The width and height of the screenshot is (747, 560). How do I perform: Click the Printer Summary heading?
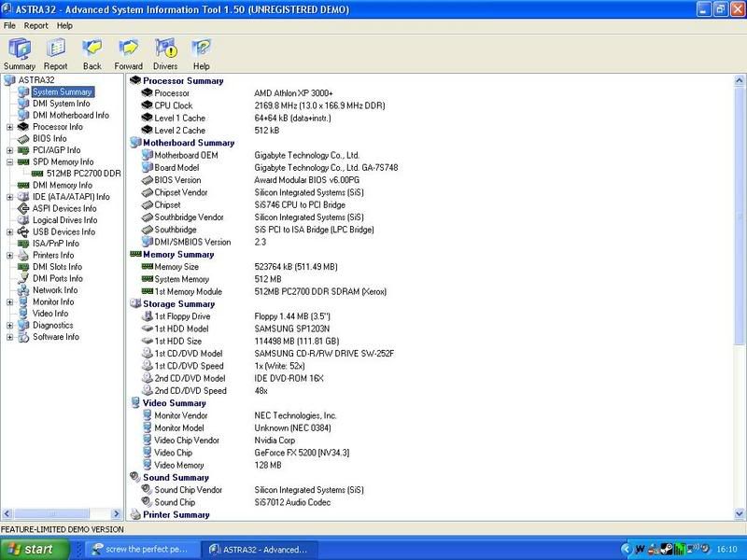coord(176,514)
